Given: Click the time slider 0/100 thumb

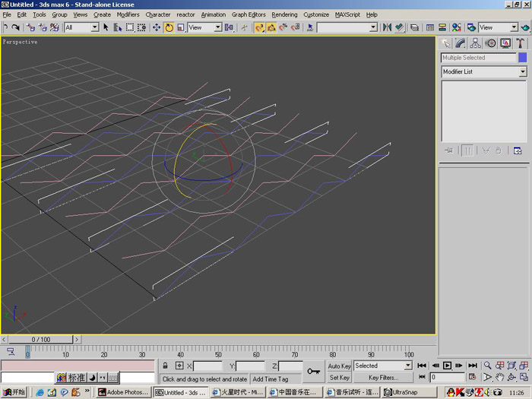Looking at the screenshot, I should tap(41, 339).
